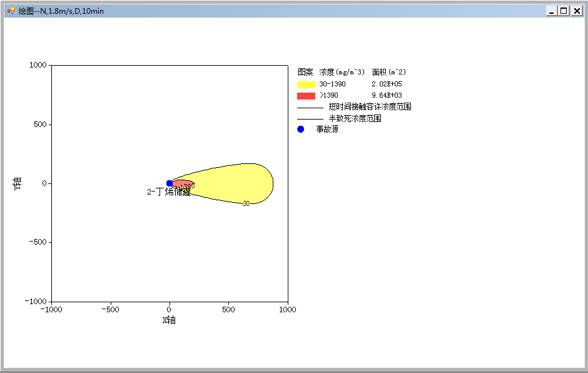Click the window icon in title bar
Viewport: 588px width, 373px height.
click(11, 11)
